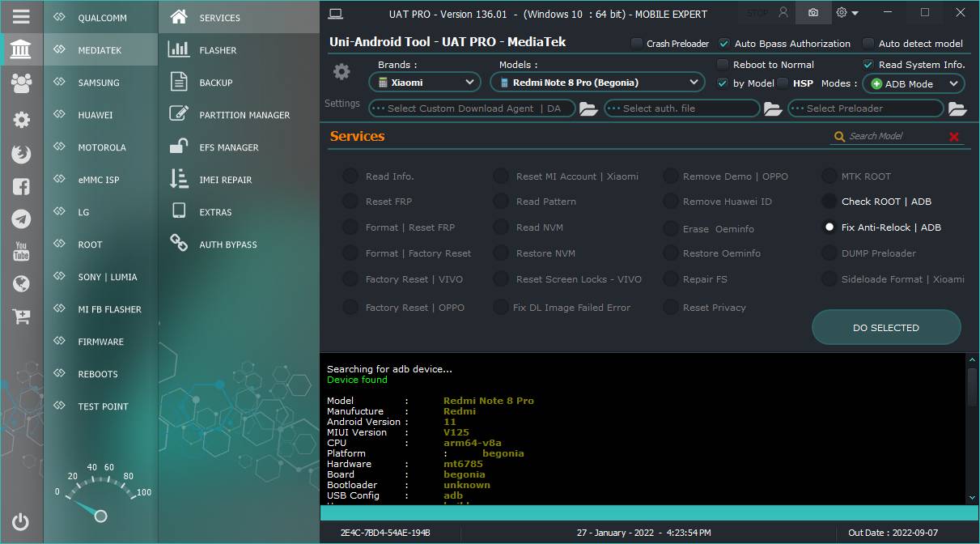Open the Telegram icon in sidebar

pos(21,219)
